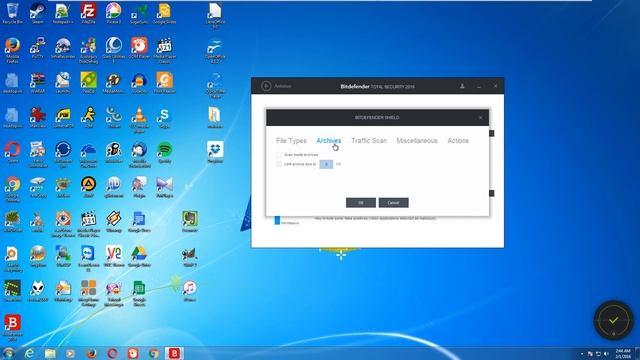
Task: Launch VLC media player from the desktop
Action: pyautogui.click(x=139, y=120)
